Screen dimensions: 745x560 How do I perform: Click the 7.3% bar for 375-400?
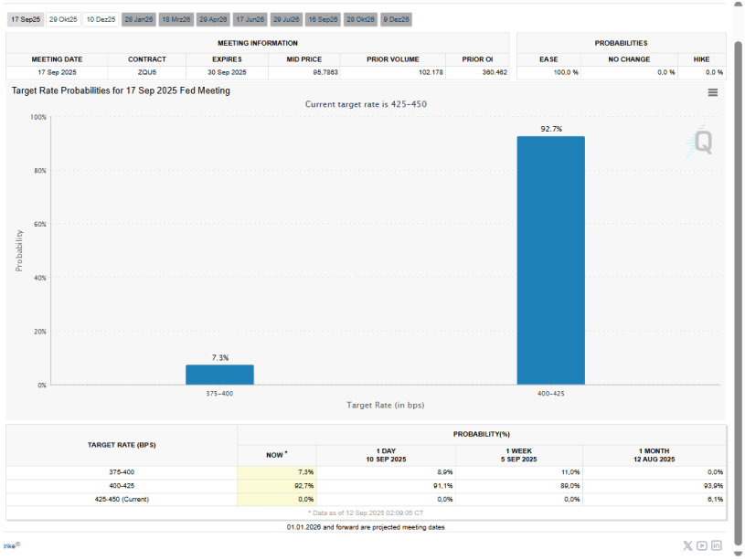[x=219, y=375]
